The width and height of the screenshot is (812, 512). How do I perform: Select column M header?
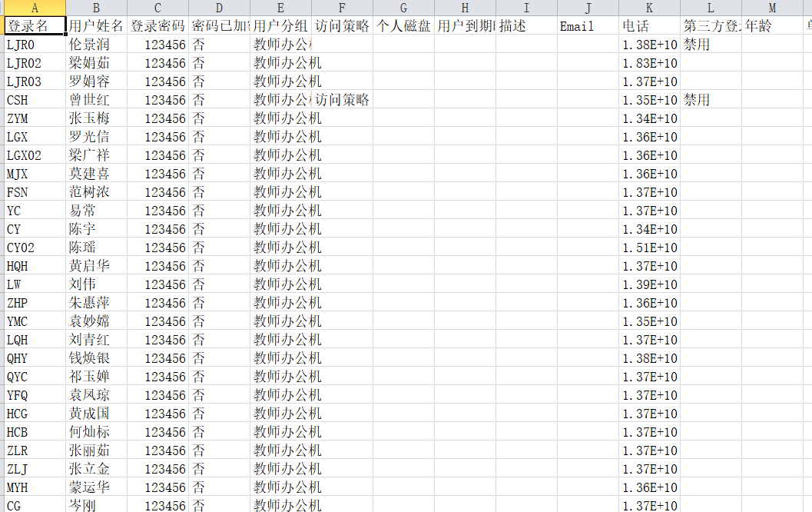click(772, 8)
